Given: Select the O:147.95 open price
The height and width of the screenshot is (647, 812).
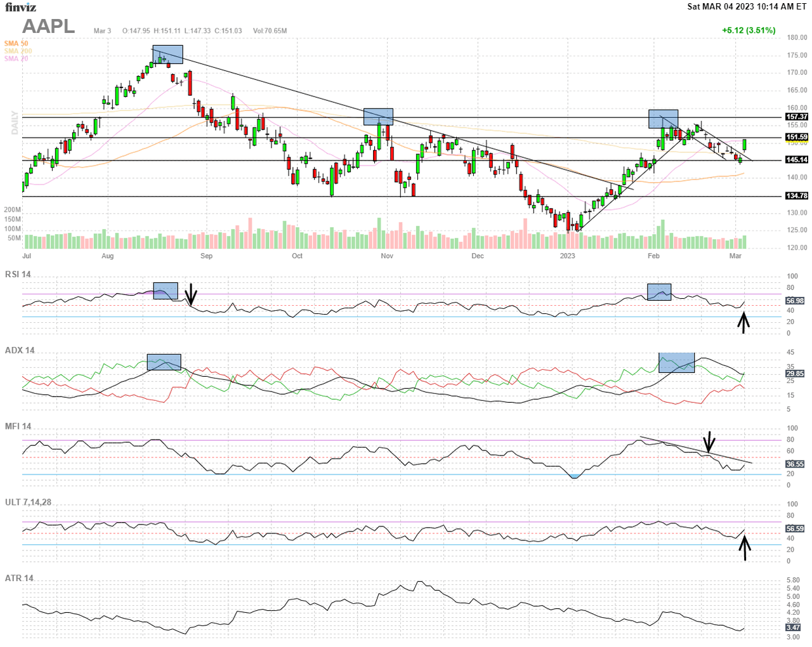Looking at the screenshot, I should point(136,30).
